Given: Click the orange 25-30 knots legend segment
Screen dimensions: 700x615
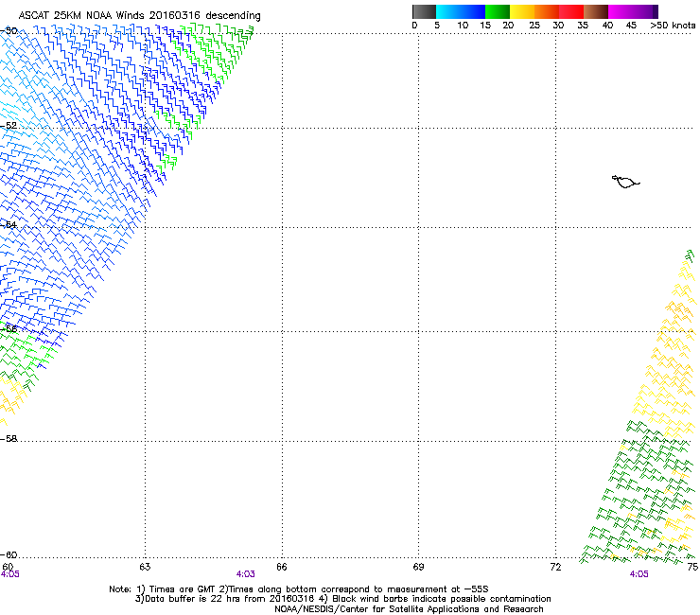Looking at the screenshot, I should point(547,11).
